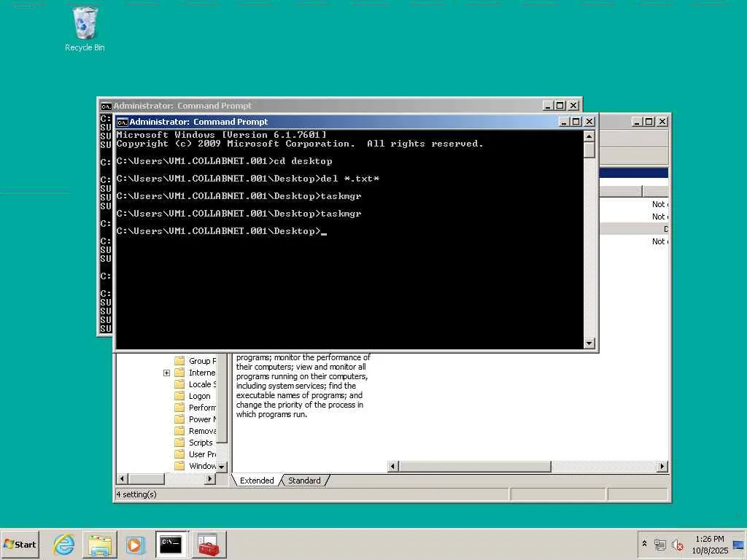Select the Perform folder in tree
The image size is (747, 560).
pyautogui.click(x=196, y=408)
